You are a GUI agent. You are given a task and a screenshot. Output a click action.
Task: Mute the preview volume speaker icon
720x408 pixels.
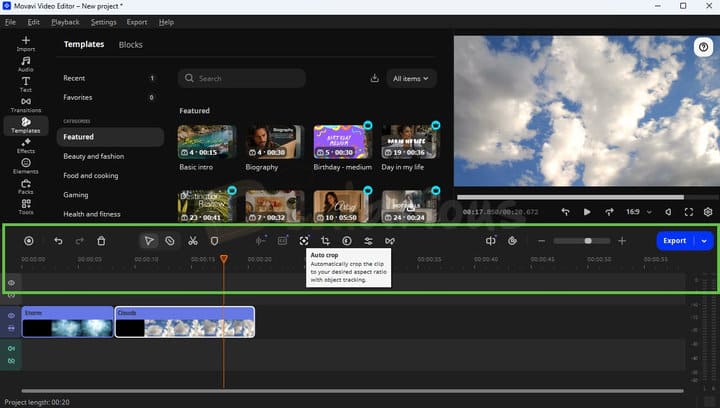668,212
